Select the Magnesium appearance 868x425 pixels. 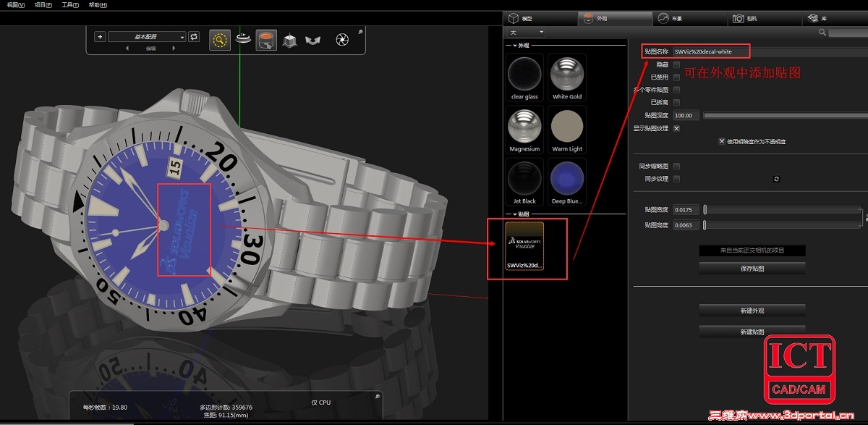point(524,130)
